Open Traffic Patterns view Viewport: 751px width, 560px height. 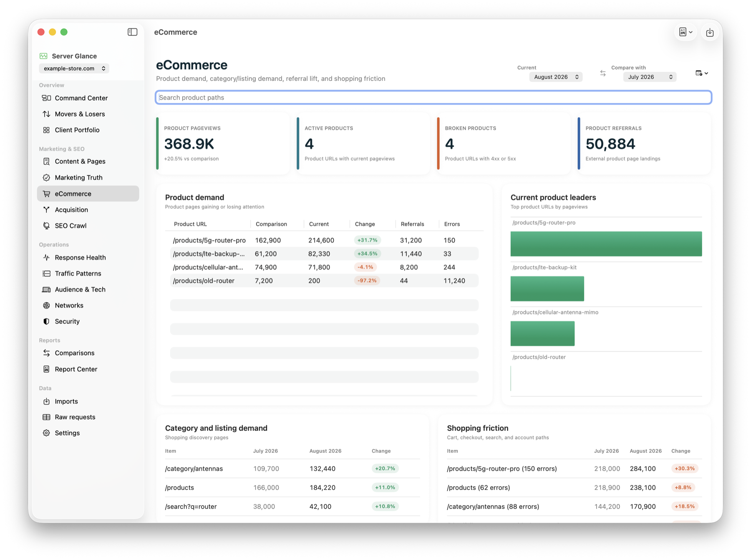click(x=88, y=273)
